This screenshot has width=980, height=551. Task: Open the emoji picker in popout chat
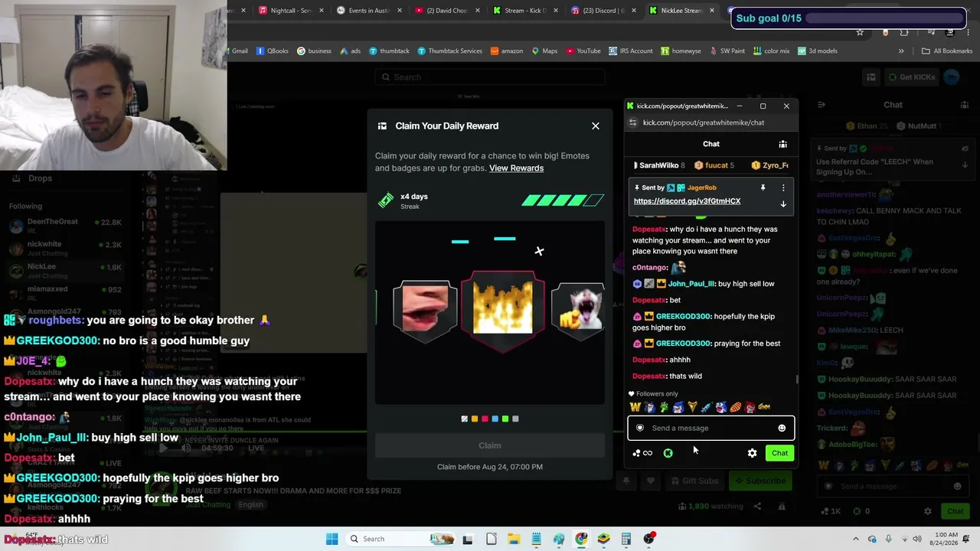(x=782, y=429)
